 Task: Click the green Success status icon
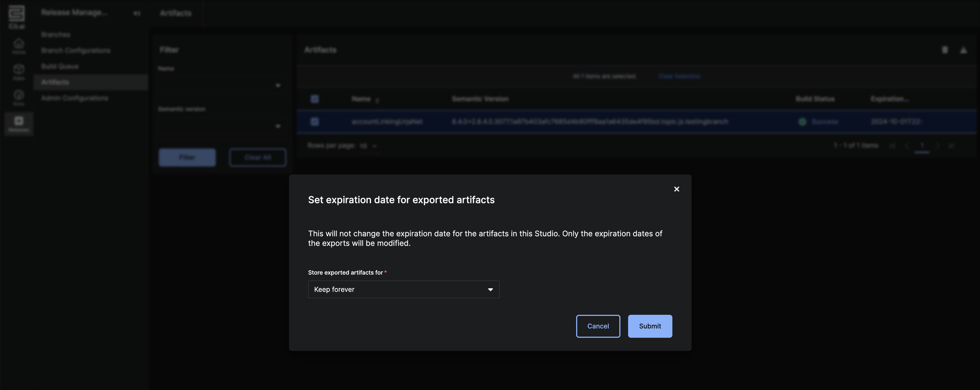click(802, 122)
